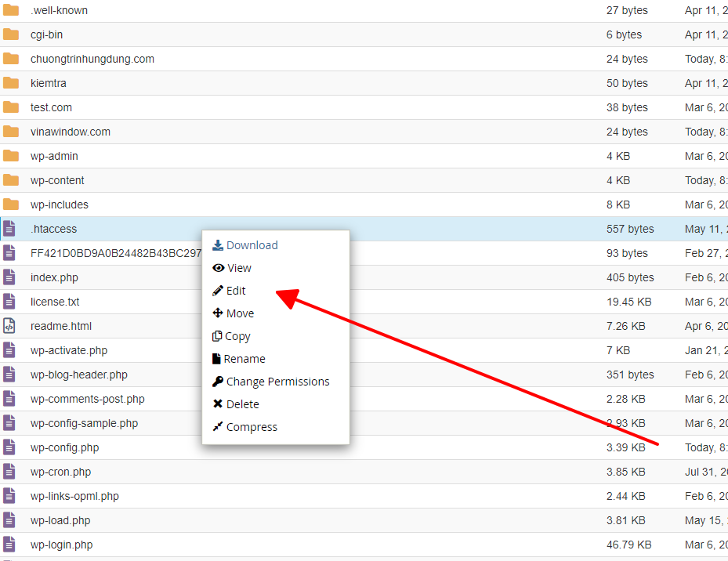Select the test.com folder name

pos(51,108)
